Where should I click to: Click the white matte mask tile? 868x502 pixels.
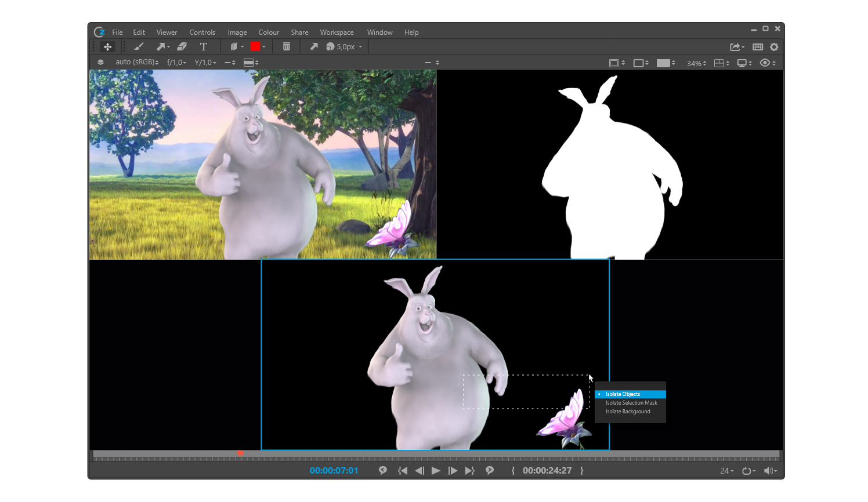click(x=610, y=165)
